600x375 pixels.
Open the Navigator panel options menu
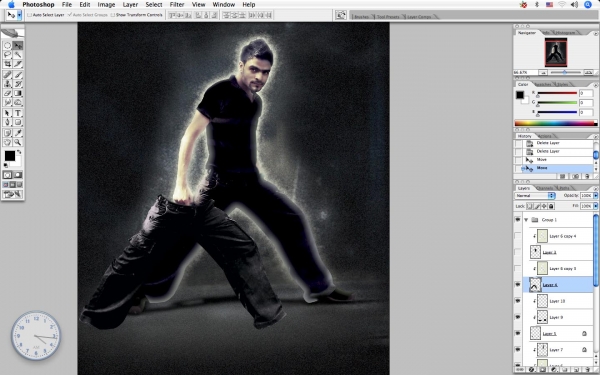pyautogui.click(x=595, y=33)
